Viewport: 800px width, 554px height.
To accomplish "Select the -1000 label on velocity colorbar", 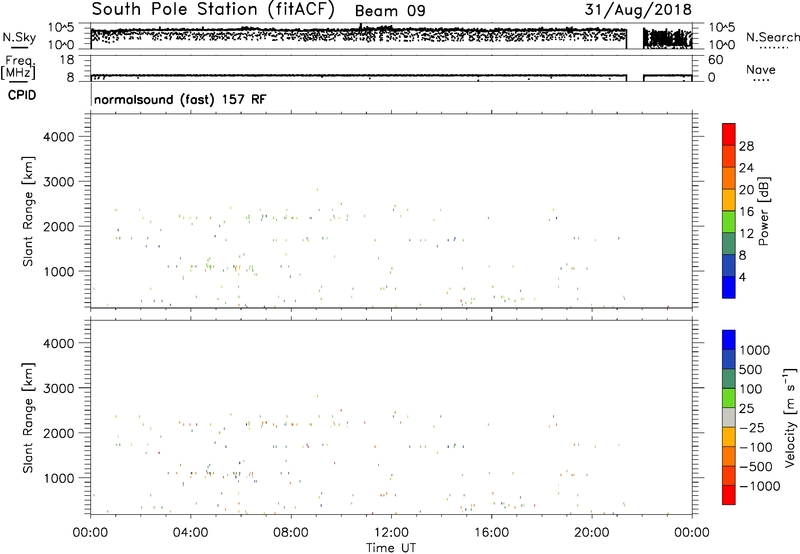I will tap(759, 486).
